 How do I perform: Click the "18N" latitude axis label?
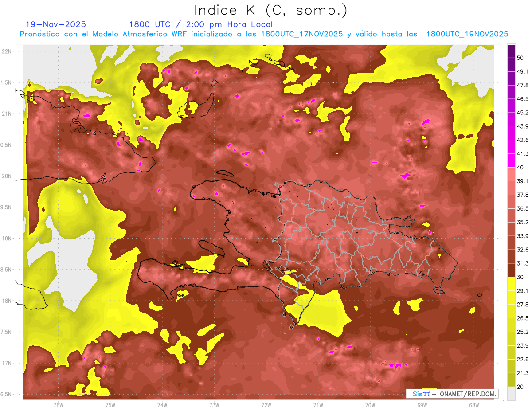[6, 301]
